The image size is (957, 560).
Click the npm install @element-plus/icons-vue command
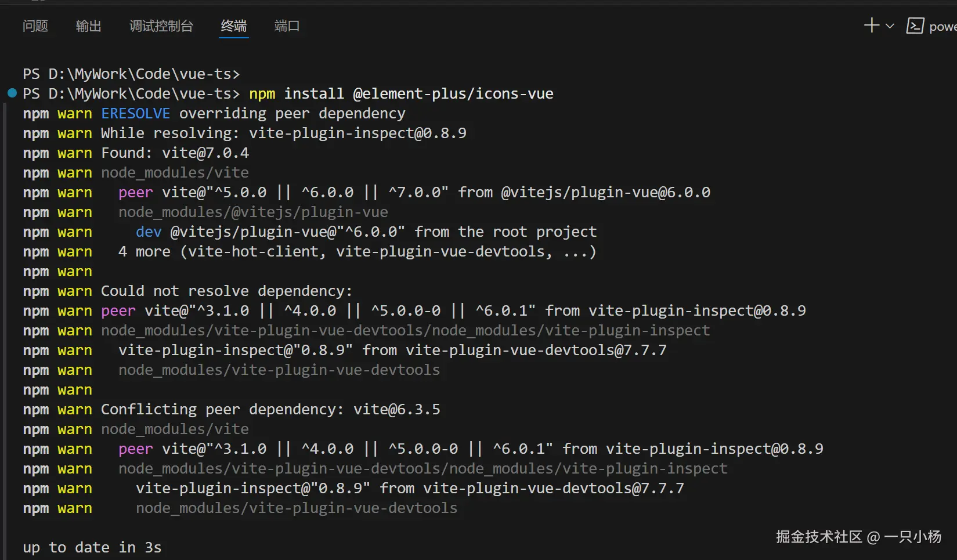tap(401, 93)
